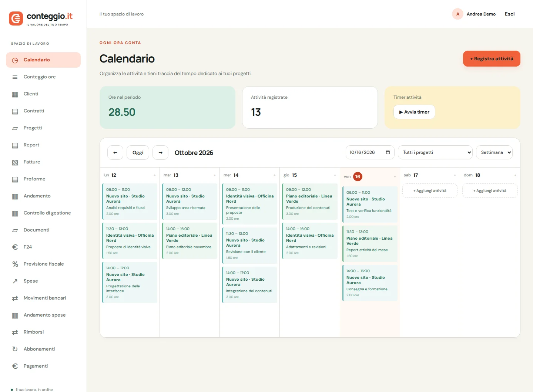Viewport: 533px width, 392px height.
Task: Go to next week arrow
Action: click(x=160, y=152)
